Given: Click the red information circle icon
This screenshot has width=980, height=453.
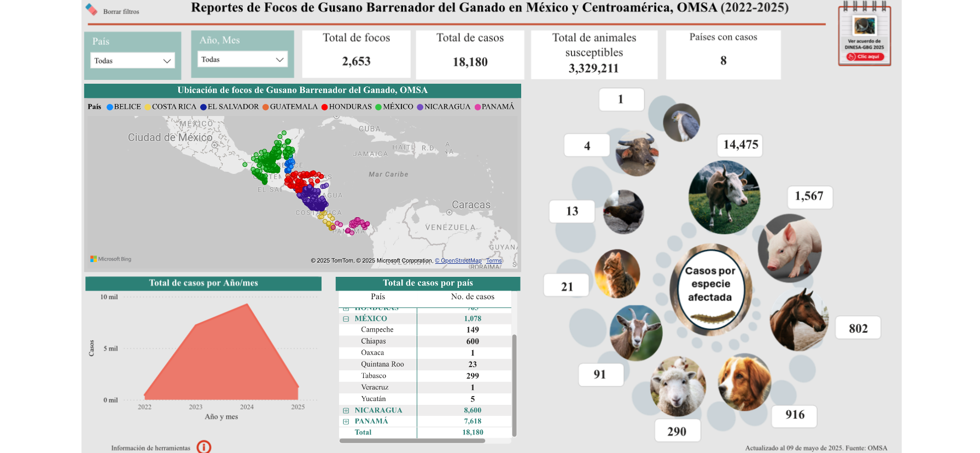Looking at the screenshot, I should coord(203,447).
